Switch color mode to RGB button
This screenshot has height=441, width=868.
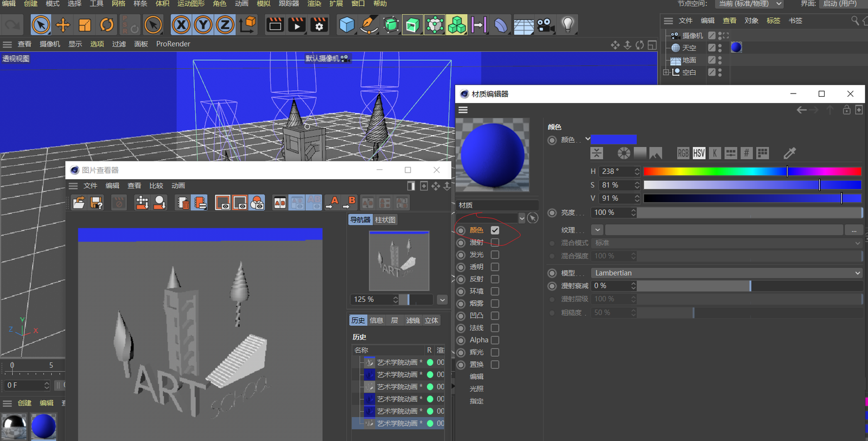pos(683,153)
